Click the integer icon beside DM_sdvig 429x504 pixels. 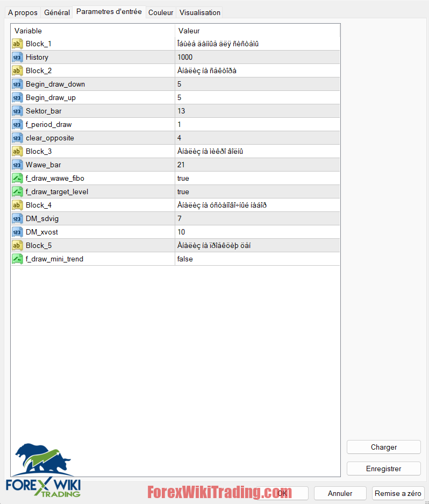pos(17,219)
